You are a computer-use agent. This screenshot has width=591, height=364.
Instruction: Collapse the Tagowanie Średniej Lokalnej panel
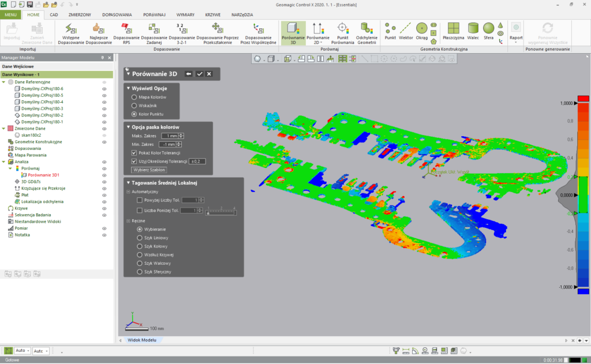[x=128, y=183]
